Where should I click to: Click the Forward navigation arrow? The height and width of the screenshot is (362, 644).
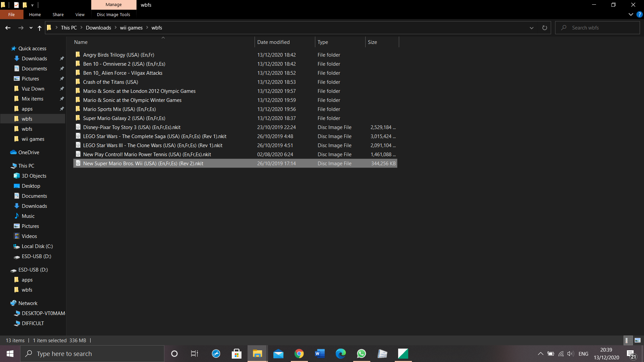pyautogui.click(x=21, y=28)
